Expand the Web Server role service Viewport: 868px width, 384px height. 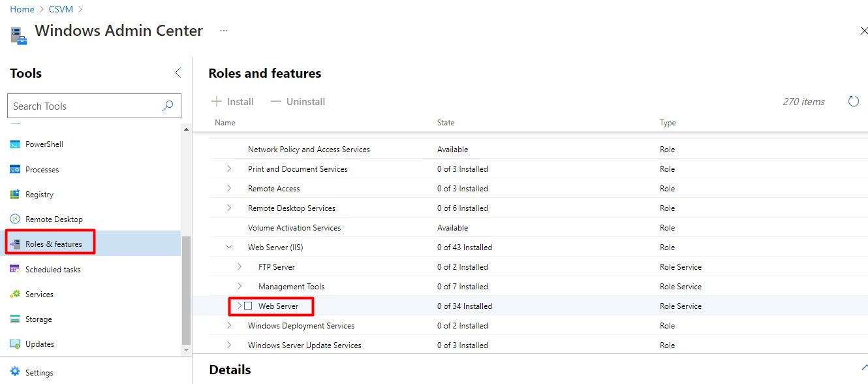(240, 306)
